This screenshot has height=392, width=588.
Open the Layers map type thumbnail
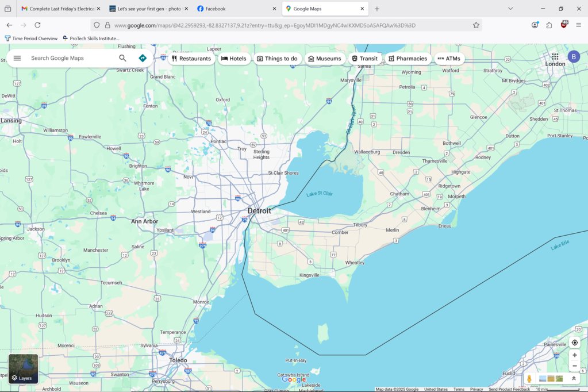(x=23, y=369)
